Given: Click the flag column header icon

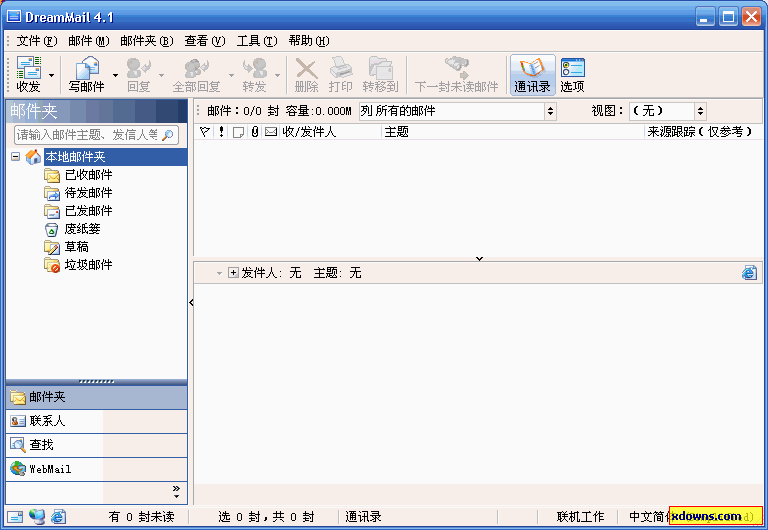Looking at the screenshot, I should (205, 132).
